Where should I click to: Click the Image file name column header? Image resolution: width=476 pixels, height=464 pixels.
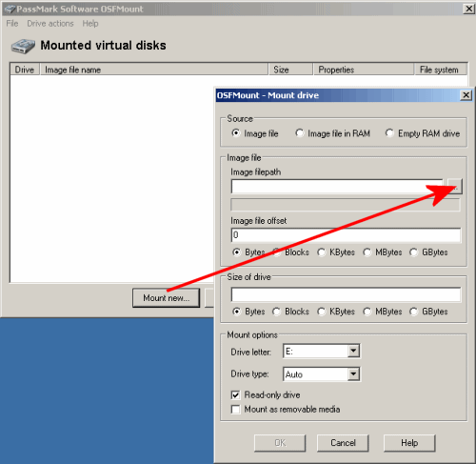(x=154, y=70)
